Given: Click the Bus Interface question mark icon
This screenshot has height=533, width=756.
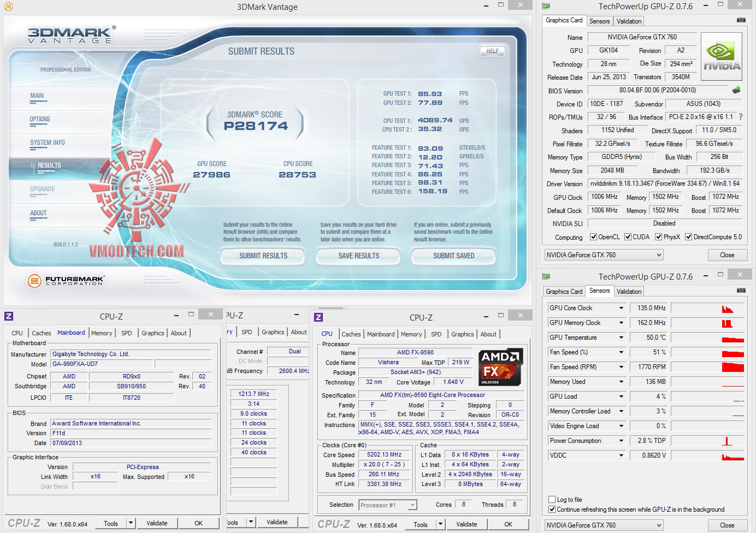Looking at the screenshot, I should (741, 117).
